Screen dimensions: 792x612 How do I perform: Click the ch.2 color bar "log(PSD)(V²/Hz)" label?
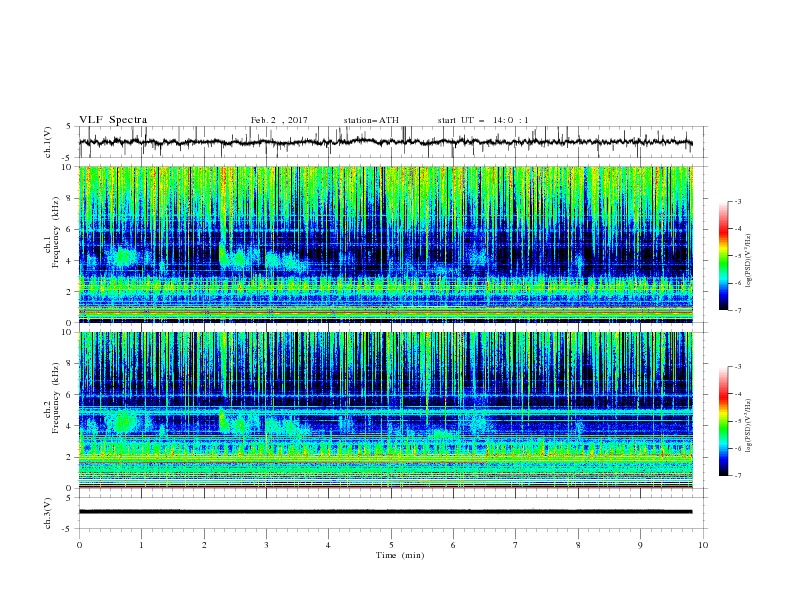click(749, 426)
